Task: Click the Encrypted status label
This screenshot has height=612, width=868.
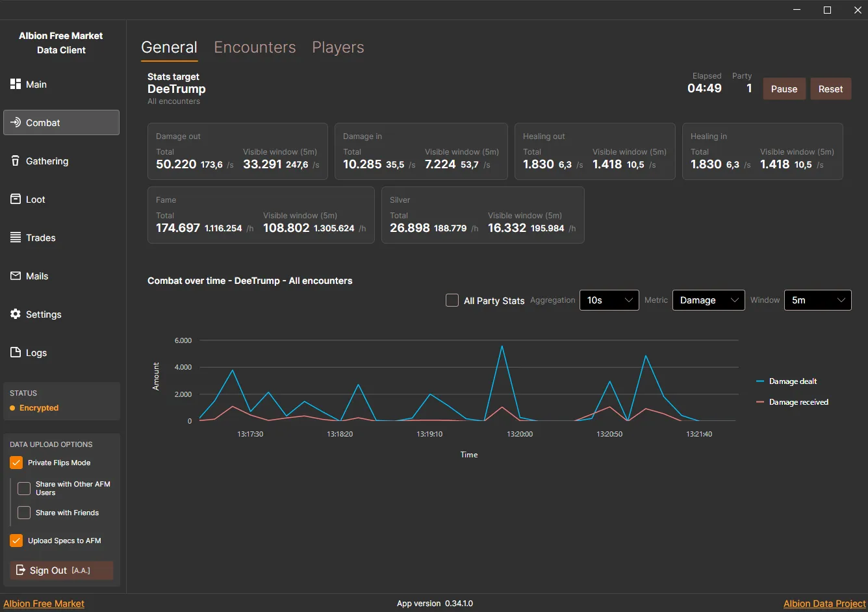Action: tap(39, 408)
